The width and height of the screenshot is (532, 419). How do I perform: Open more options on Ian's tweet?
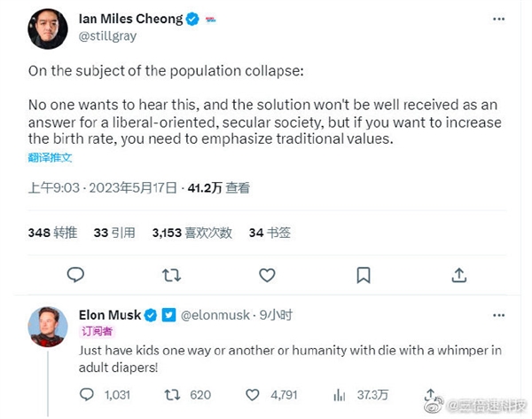(x=498, y=19)
